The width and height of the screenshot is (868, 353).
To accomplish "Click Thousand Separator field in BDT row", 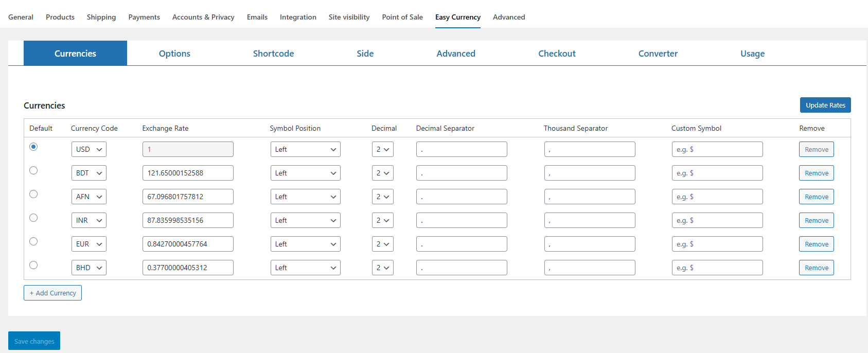I will [x=589, y=173].
